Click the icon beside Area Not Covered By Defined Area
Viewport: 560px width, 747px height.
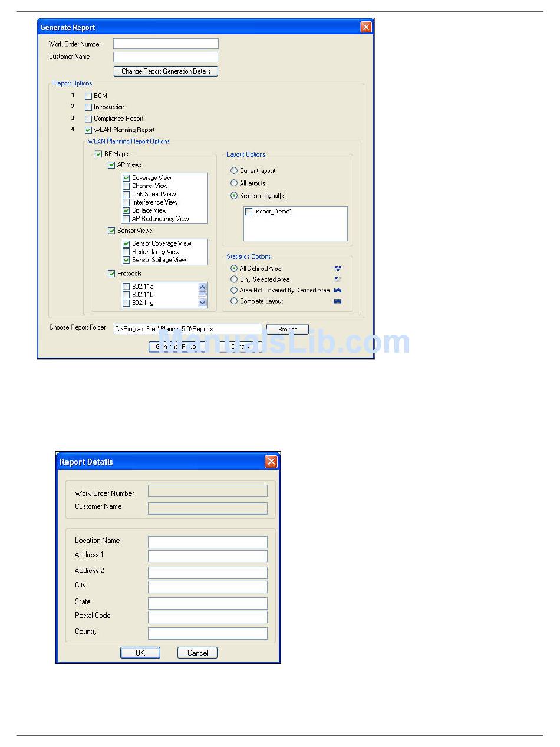click(338, 290)
